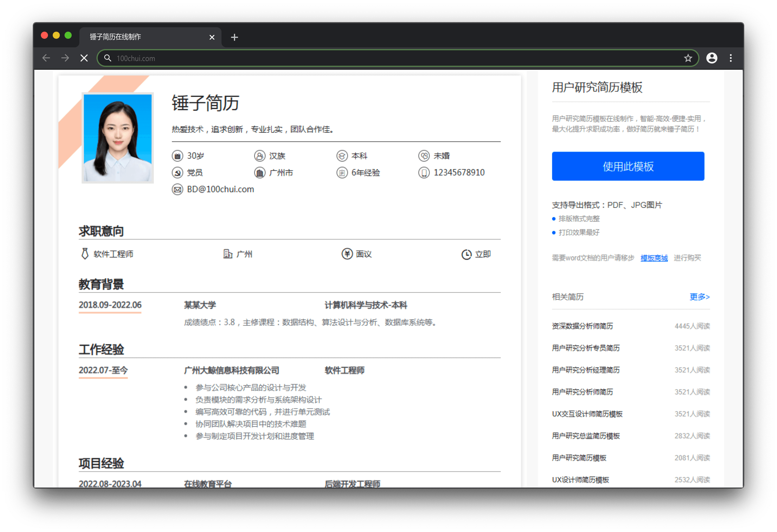Click the tie icon beside 软件工程师

coord(85,254)
